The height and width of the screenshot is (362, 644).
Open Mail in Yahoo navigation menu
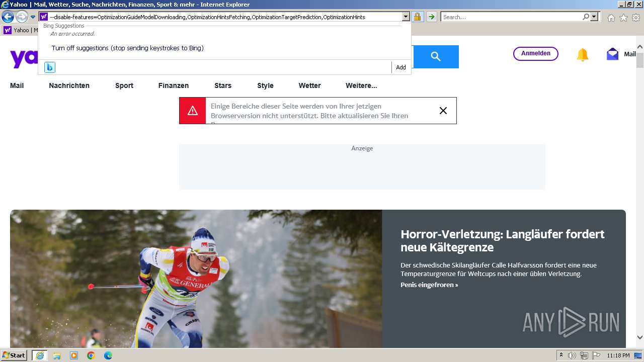click(x=17, y=85)
